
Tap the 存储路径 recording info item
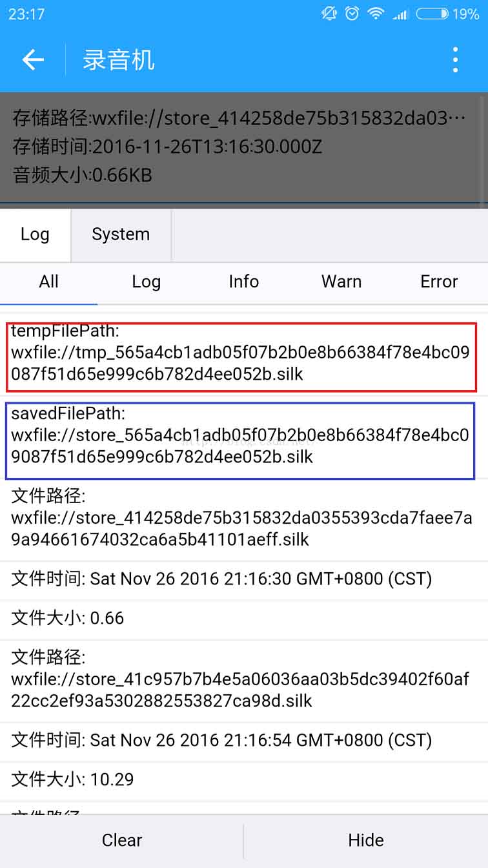239,119
